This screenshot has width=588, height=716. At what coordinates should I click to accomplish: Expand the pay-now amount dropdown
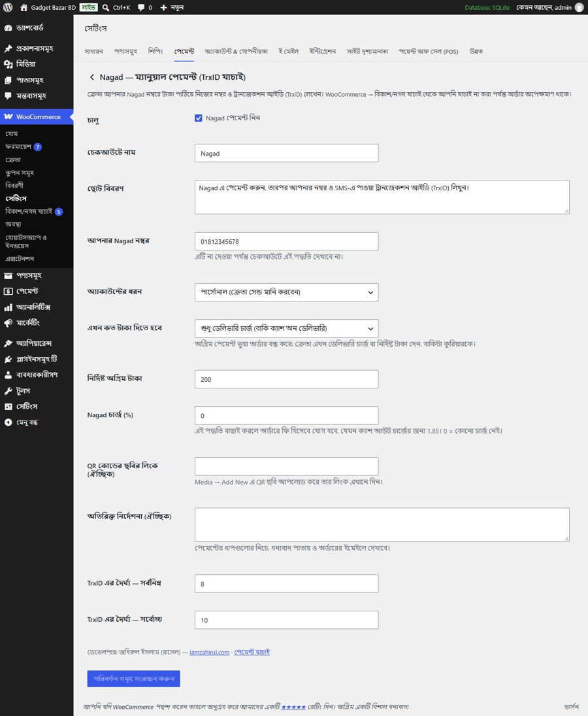[x=286, y=328]
